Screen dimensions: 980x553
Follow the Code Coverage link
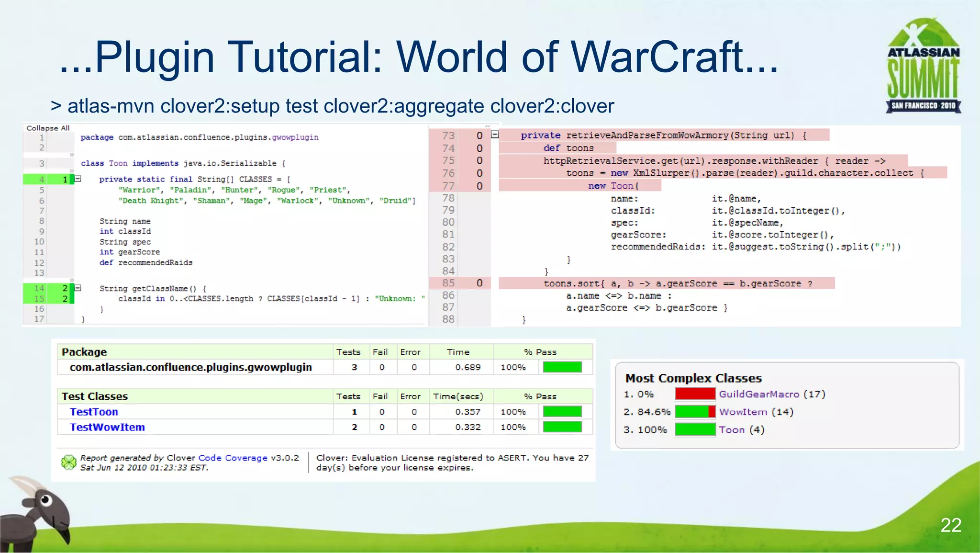[233, 458]
